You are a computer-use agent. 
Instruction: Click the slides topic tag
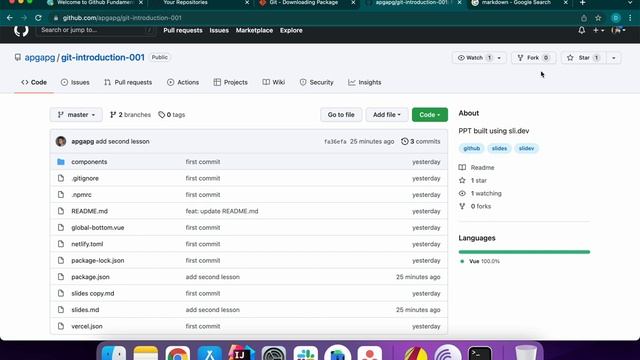[499, 149]
